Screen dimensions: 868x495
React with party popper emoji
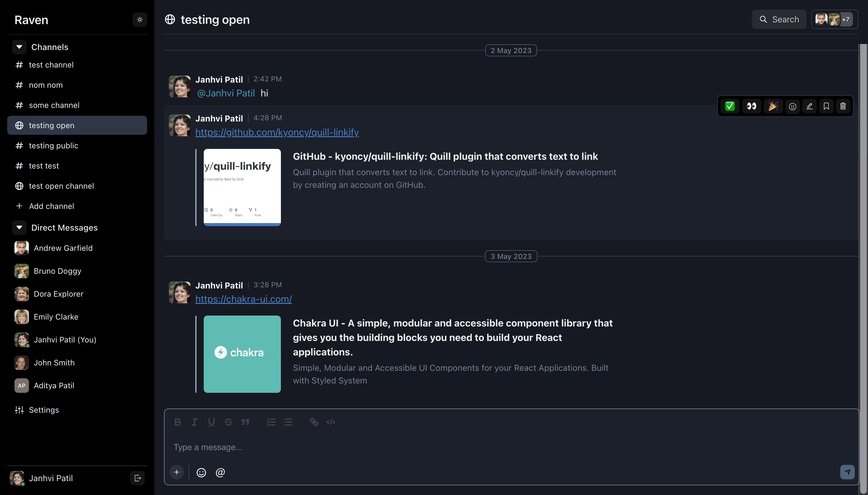pyautogui.click(x=773, y=106)
